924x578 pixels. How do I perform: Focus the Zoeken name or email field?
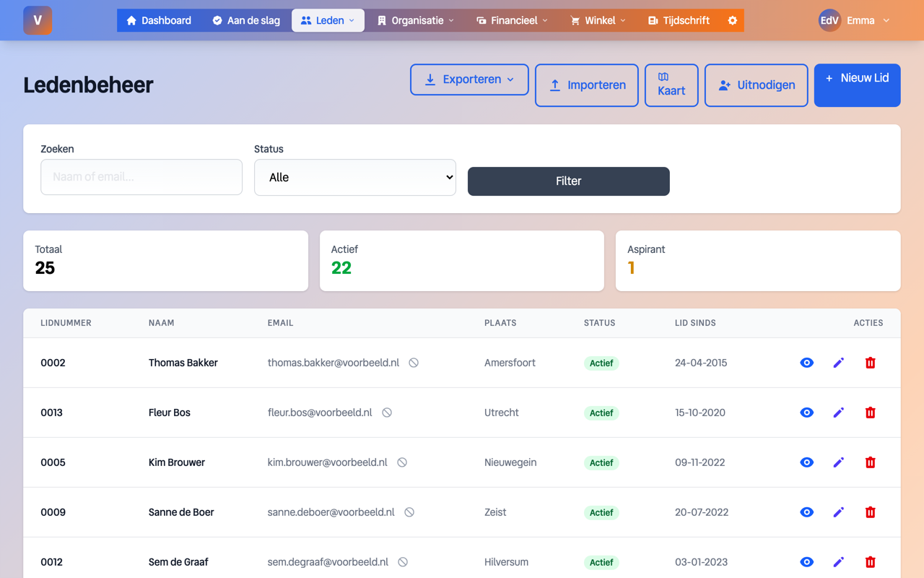(x=141, y=177)
